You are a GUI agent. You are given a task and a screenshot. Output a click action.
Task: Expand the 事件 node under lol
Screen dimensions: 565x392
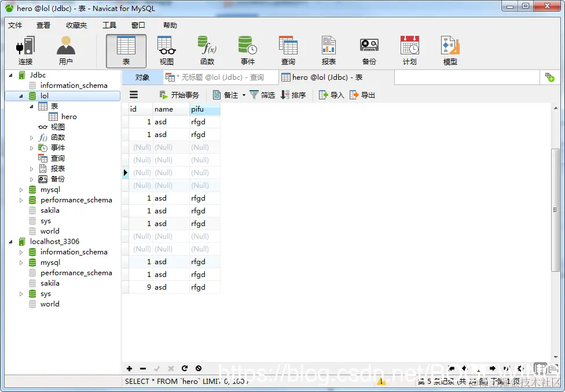pyautogui.click(x=31, y=148)
